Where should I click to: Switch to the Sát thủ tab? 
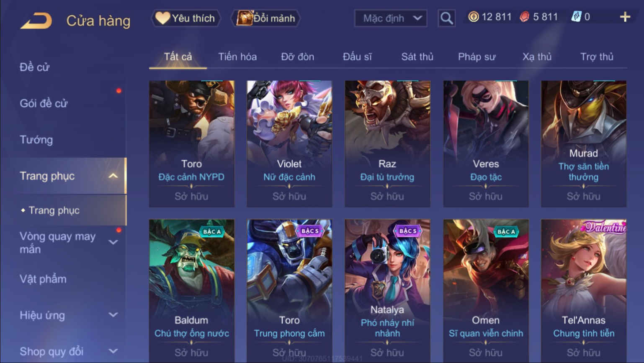(x=417, y=57)
